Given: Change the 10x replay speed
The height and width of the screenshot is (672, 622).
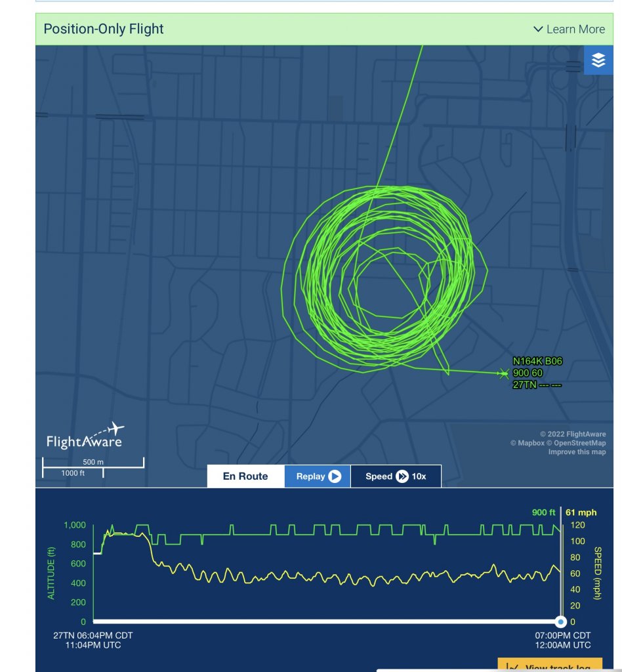Looking at the screenshot, I should coord(396,476).
